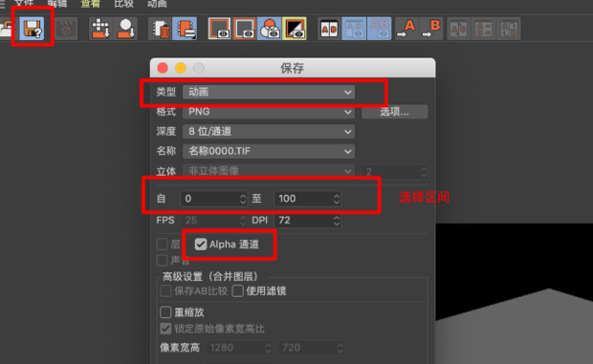Click the greyed-out swap A/B icon
This screenshot has height=364, width=593.
[458, 29]
